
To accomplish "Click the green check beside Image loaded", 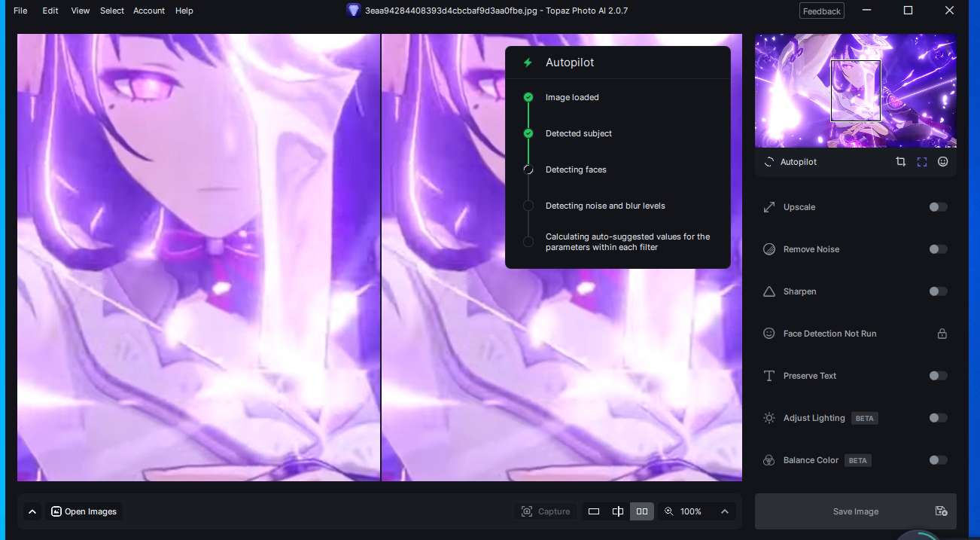I will pos(528,97).
